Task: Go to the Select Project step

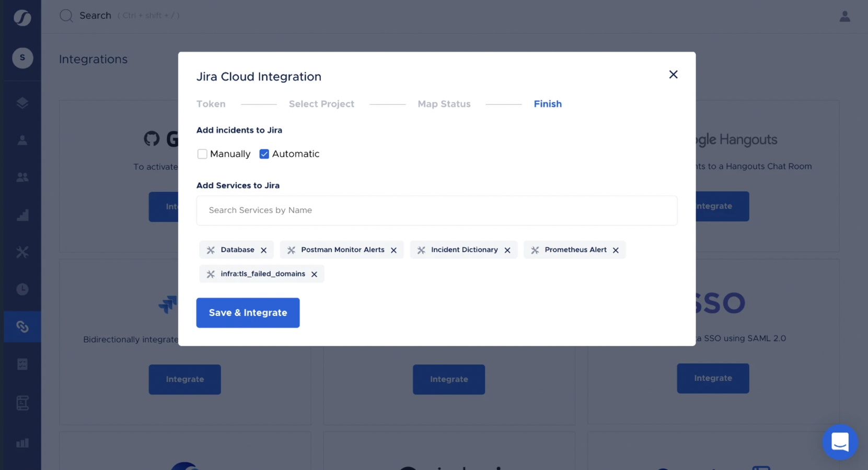Action: click(321, 104)
